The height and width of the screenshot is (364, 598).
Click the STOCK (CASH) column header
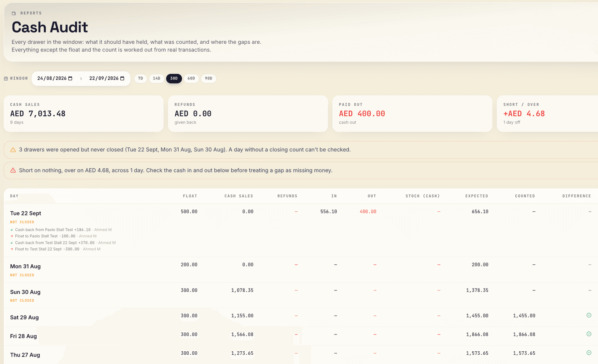423,196
